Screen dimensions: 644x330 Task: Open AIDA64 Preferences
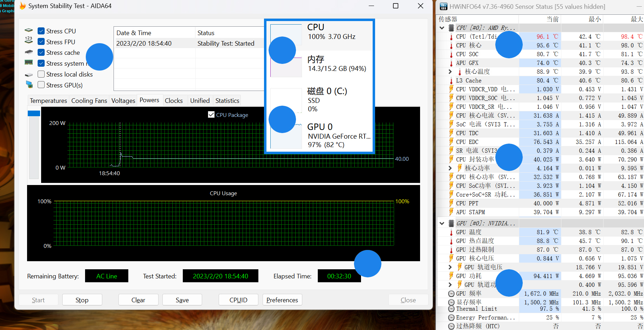(282, 300)
